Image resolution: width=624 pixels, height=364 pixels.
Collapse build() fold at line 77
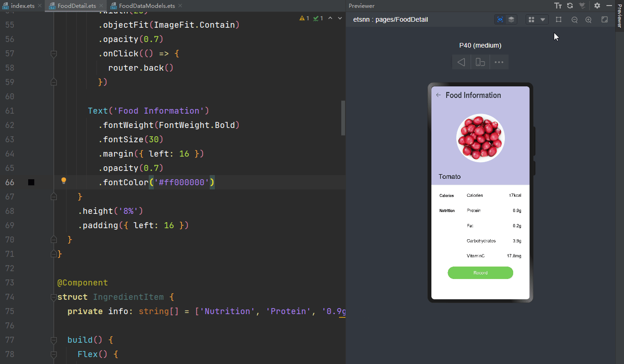pyautogui.click(x=54, y=340)
